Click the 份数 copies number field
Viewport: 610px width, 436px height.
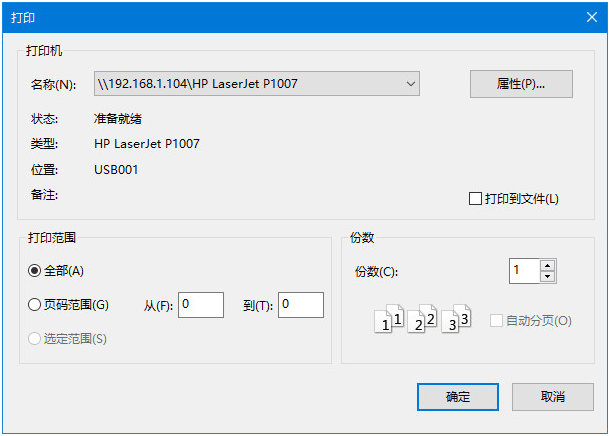click(x=523, y=270)
